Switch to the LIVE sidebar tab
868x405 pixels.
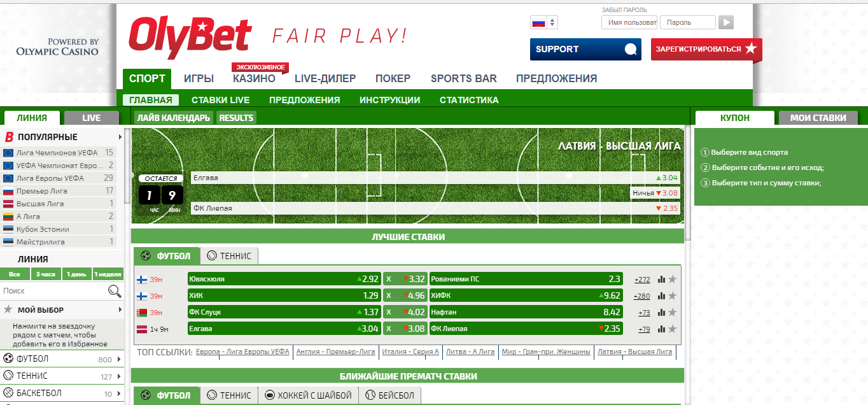pos(92,118)
